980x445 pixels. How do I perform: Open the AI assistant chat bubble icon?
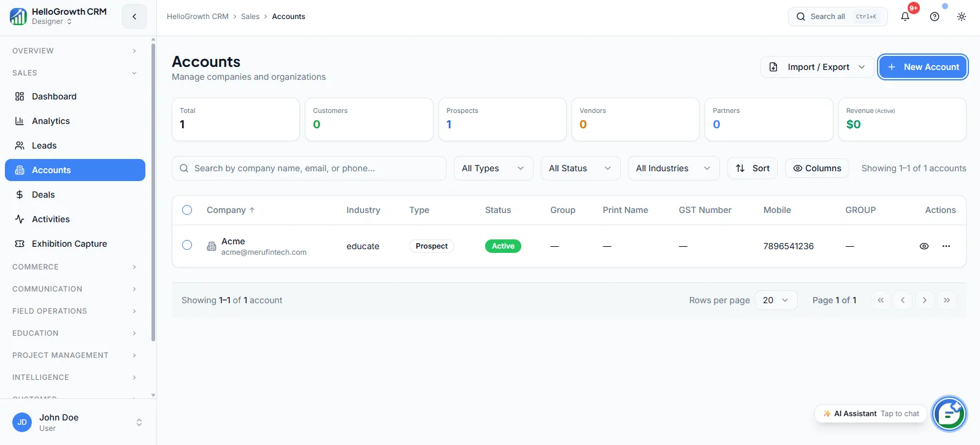949,414
